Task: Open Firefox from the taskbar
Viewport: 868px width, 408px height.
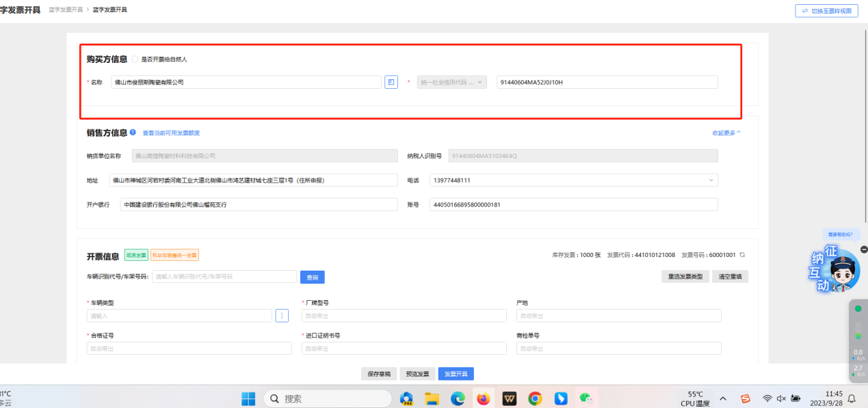Action: coord(484,398)
